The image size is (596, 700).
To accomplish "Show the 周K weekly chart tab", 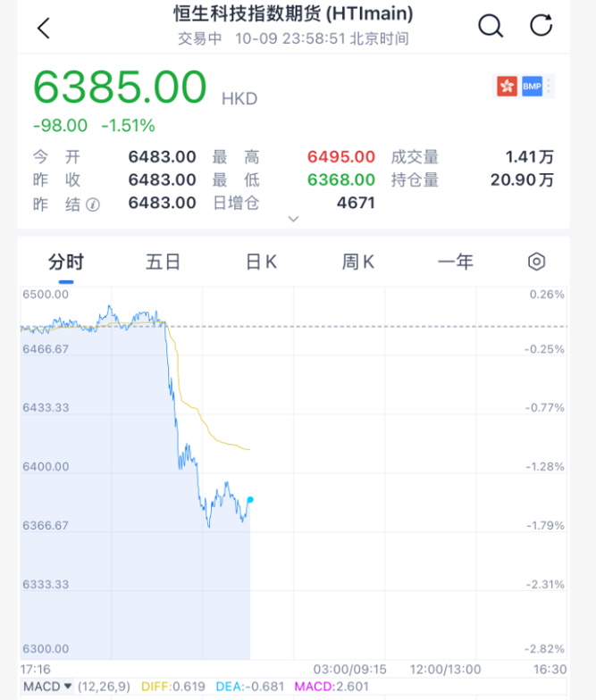I will point(358,262).
